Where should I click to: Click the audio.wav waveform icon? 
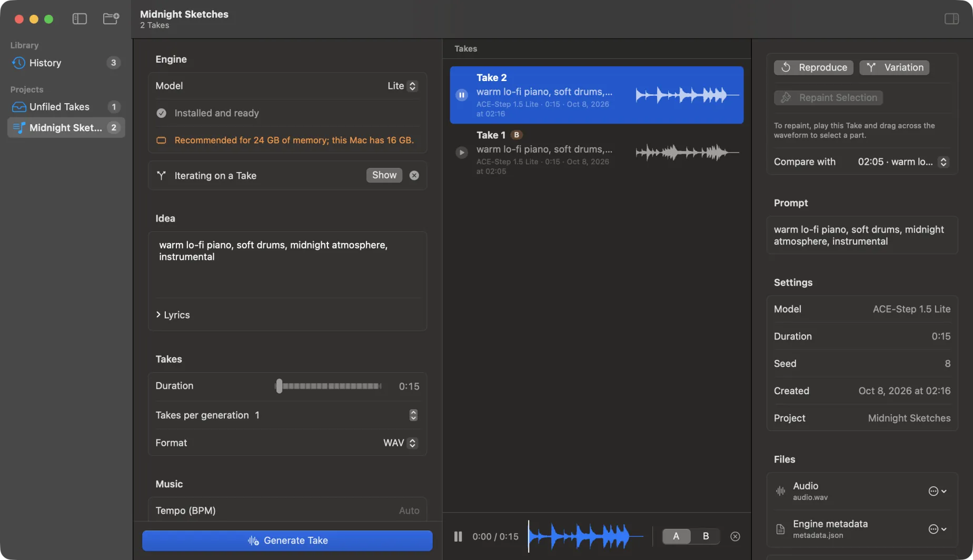pyautogui.click(x=781, y=491)
